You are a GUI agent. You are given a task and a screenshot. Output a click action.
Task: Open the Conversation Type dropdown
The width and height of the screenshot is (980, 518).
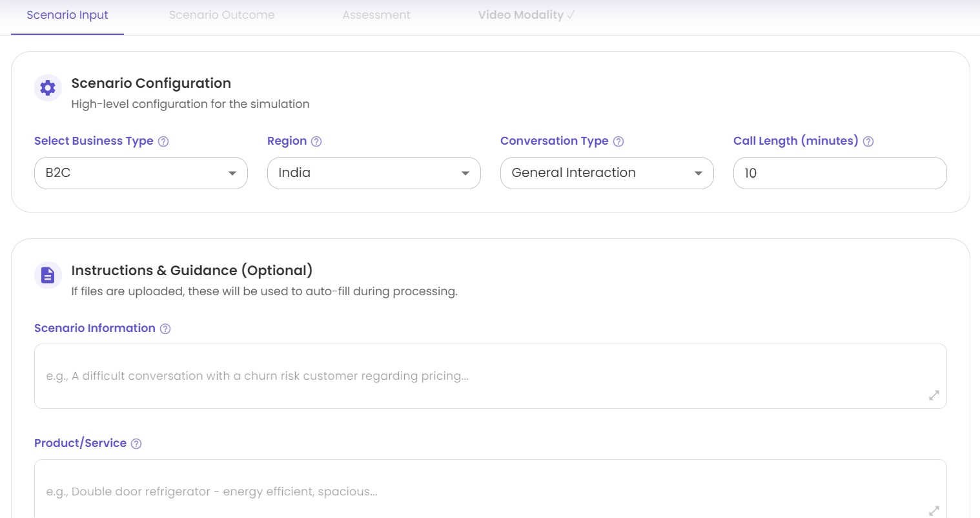point(607,173)
